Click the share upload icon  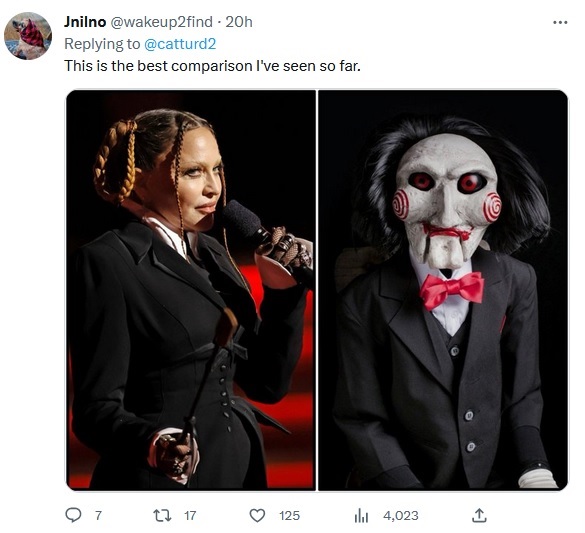click(479, 515)
